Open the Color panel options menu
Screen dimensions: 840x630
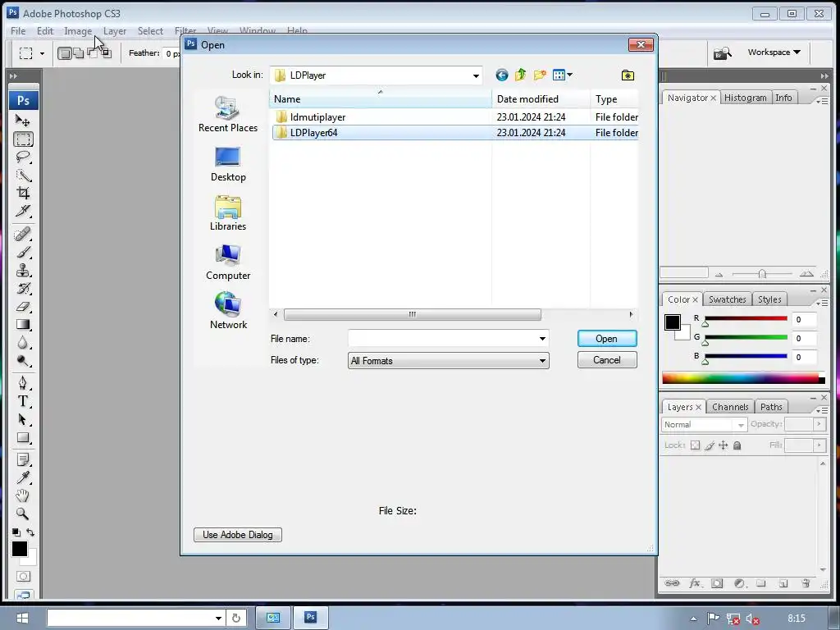click(x=822, y=303)
